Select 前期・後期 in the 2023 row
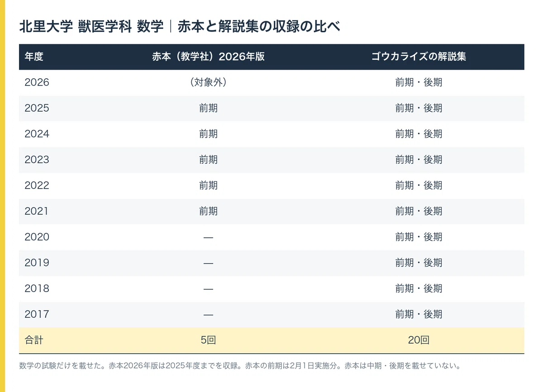 pos(419,160)
